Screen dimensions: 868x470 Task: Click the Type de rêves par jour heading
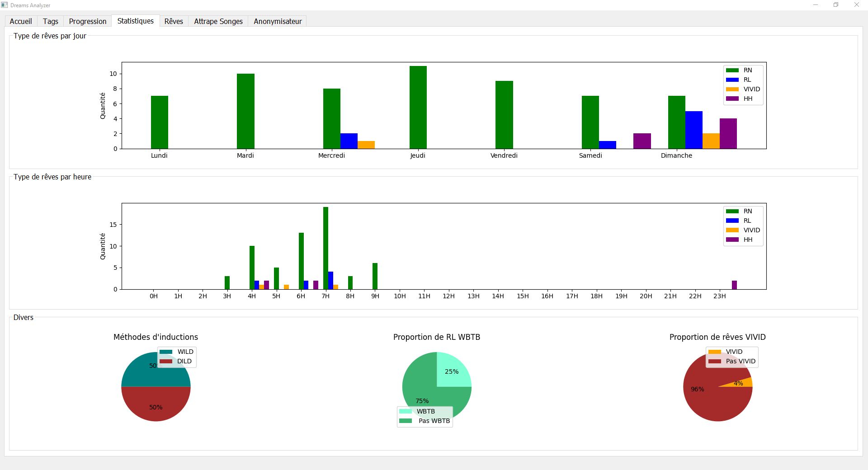50,36
